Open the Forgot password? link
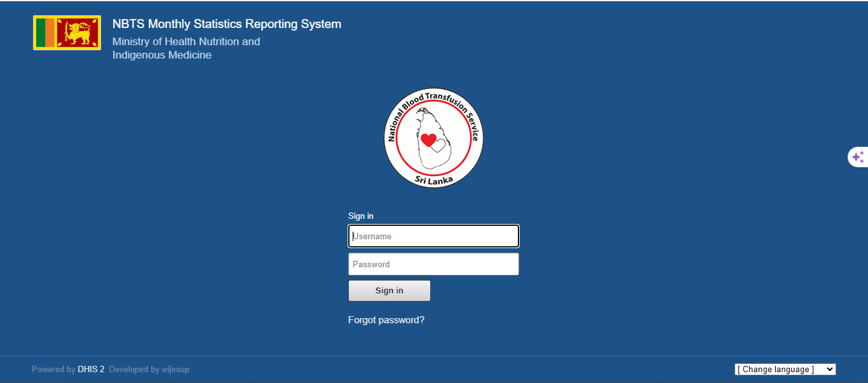The width and height of the screenshot is (868, 383). (x=386, y=320)
